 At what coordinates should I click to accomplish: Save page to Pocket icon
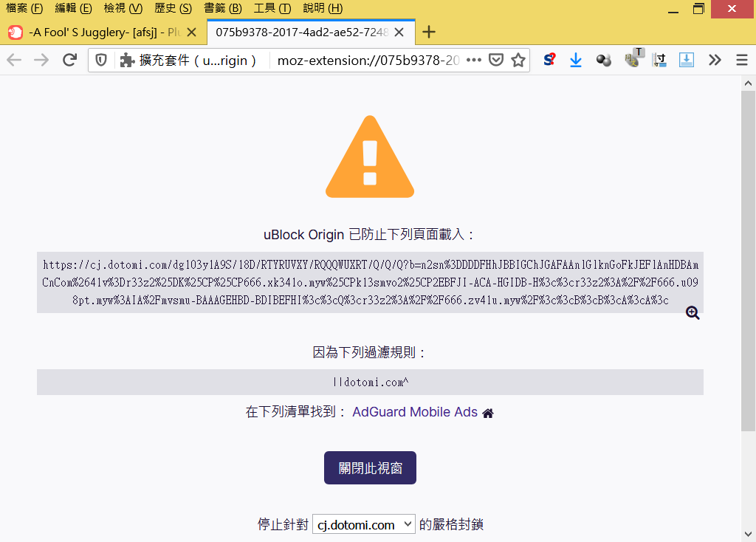tap(496, 61)
